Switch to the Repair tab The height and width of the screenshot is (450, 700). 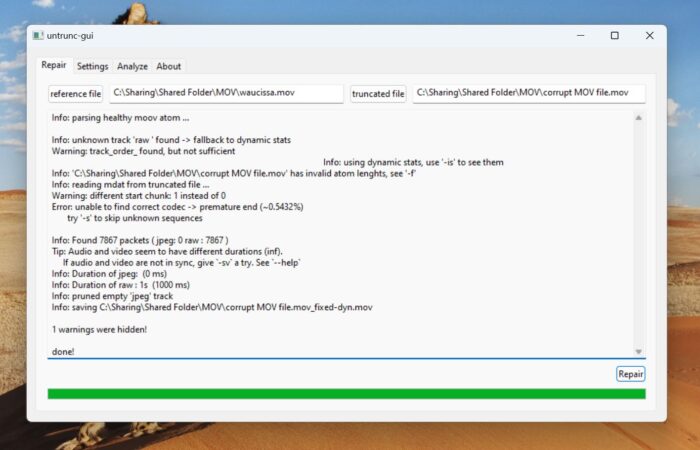tap(54, 66)
